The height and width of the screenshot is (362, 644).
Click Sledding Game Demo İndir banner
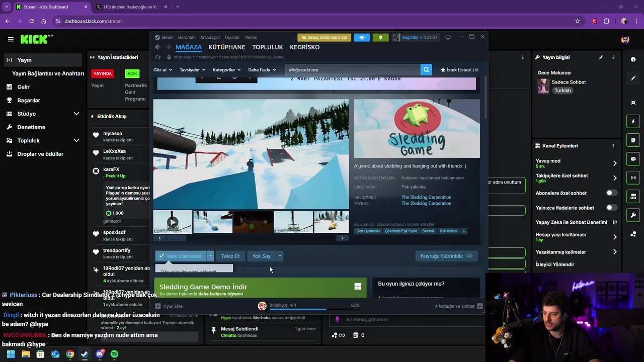261,288
